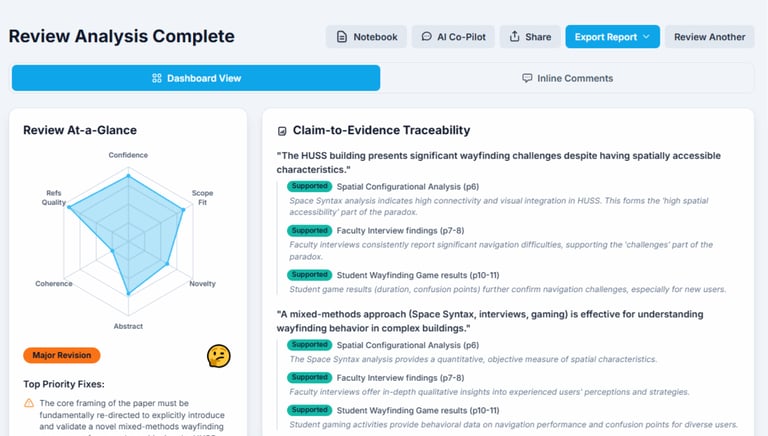Click first Supported tag for Spatial Configurational Analysis
The width and height of the screenshot is (768, 436).
pos(309,186)
